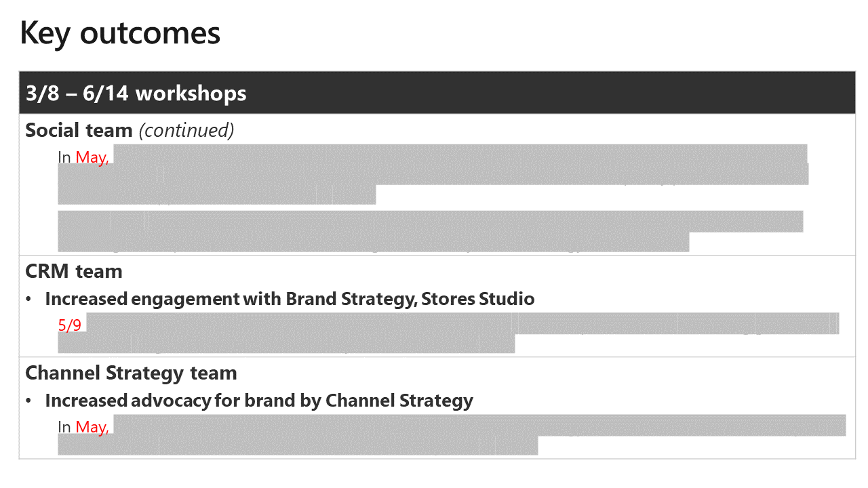Select first gray redacted block under Social team
The image size is (868, 488).
[x=434, y=174]
